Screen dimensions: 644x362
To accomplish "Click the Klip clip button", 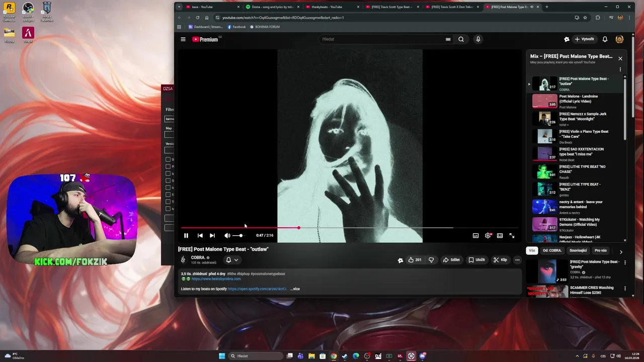I will [x=501, y=260].
